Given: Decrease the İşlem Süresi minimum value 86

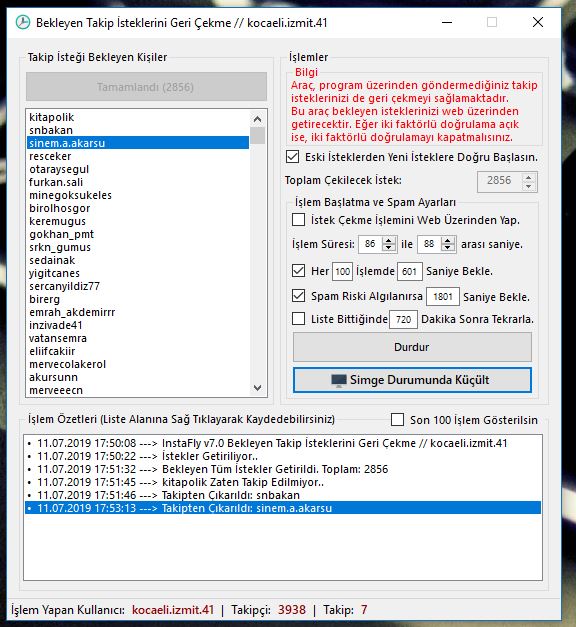Looking at the screenshot, I should pyautogui.click(x=389, y=248).
